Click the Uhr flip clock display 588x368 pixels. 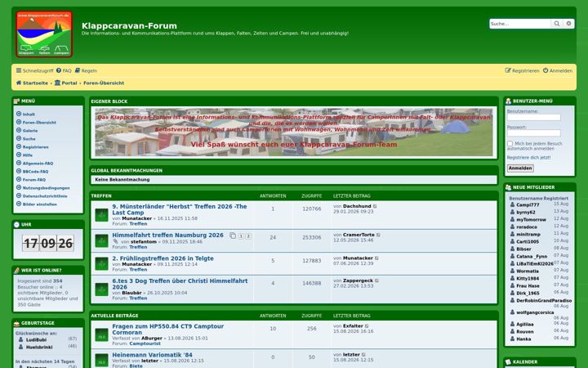click(x=48, y=244)
